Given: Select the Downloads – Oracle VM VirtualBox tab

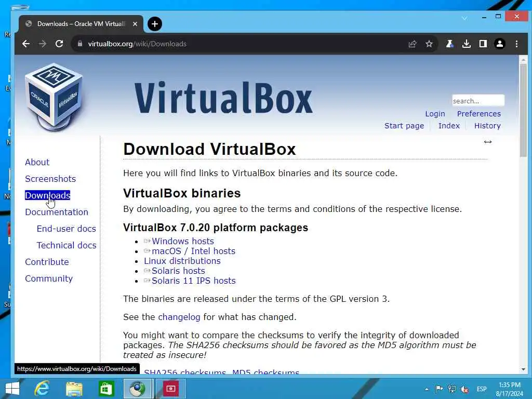Looking at the screenshot, I should pyautogui.click(x=81, y=24).
